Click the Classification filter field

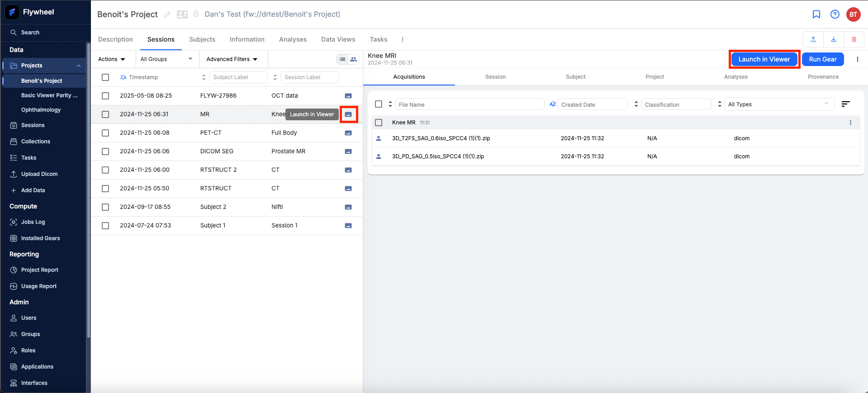pos(676,104)
